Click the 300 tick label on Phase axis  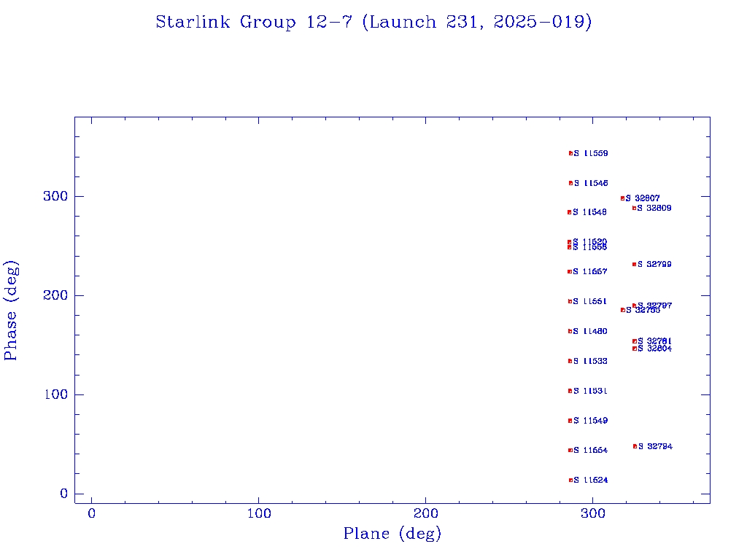(55, 196)
